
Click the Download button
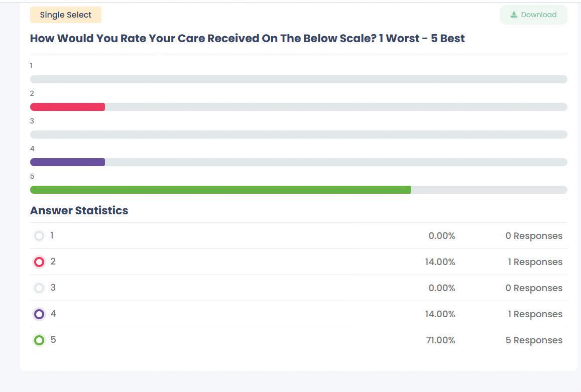point(533,15)
